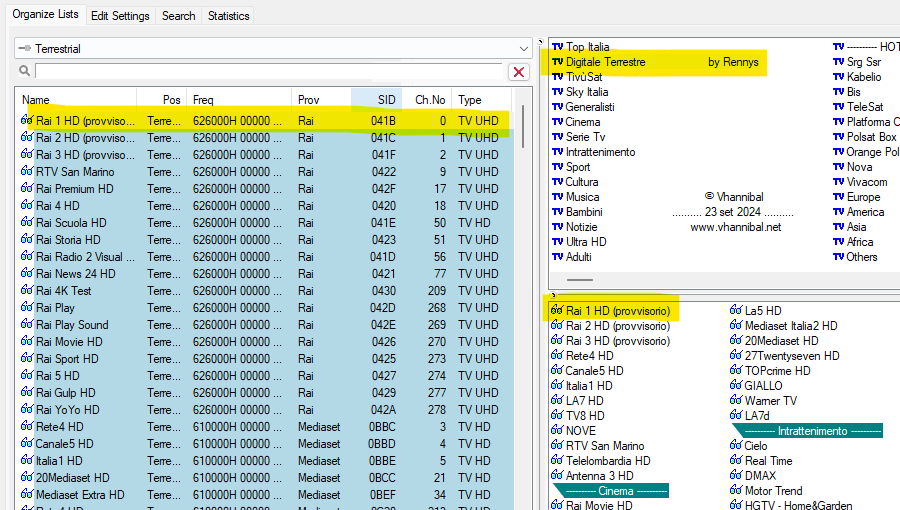The height and width of the screenshot is (510, 900).
Task: Clear the search with red X button
Action: coord(519,72)
